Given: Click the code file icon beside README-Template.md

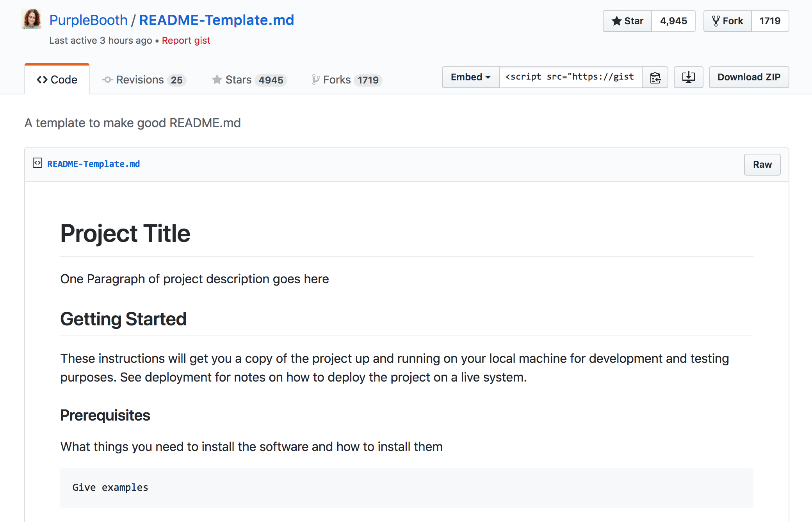Looking at the screenshot, I should click(37, 163).
